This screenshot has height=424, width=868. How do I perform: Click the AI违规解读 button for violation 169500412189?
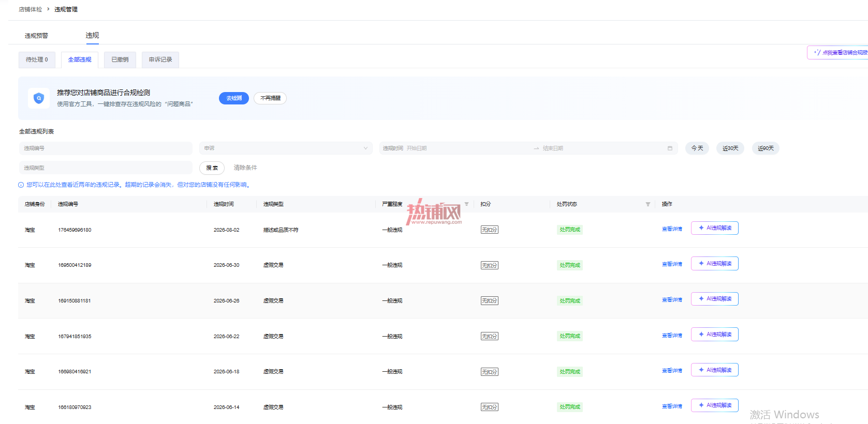coord(715,264)
